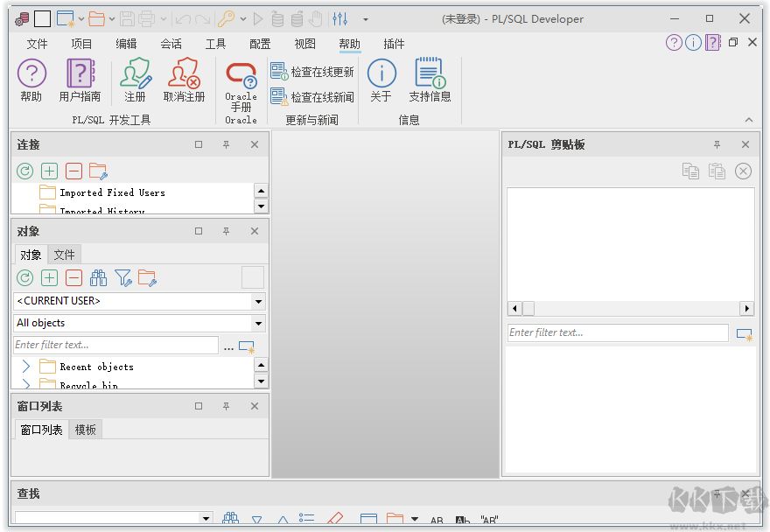Click the binoculars find icon in 对象 panel

tap(99, 278)
